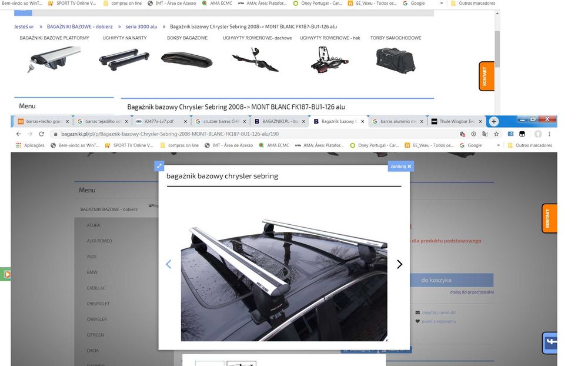588x366 pixels.
Task: Click the 'do koszyka' add to cart button
Action: tap(452, 280)
